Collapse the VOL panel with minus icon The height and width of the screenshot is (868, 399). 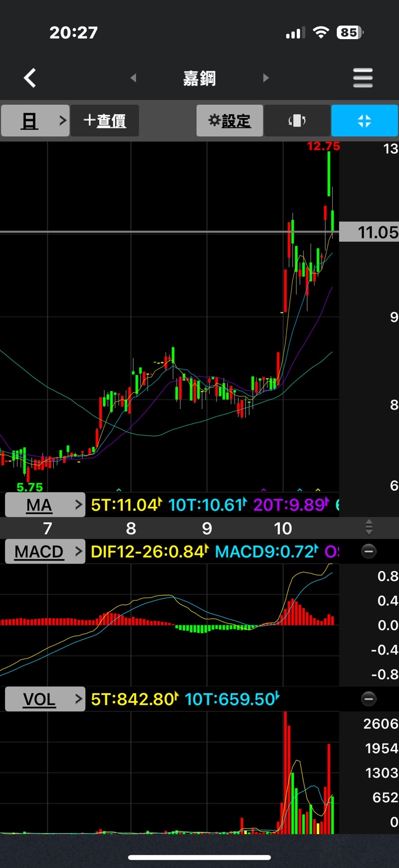coord(369,699)
